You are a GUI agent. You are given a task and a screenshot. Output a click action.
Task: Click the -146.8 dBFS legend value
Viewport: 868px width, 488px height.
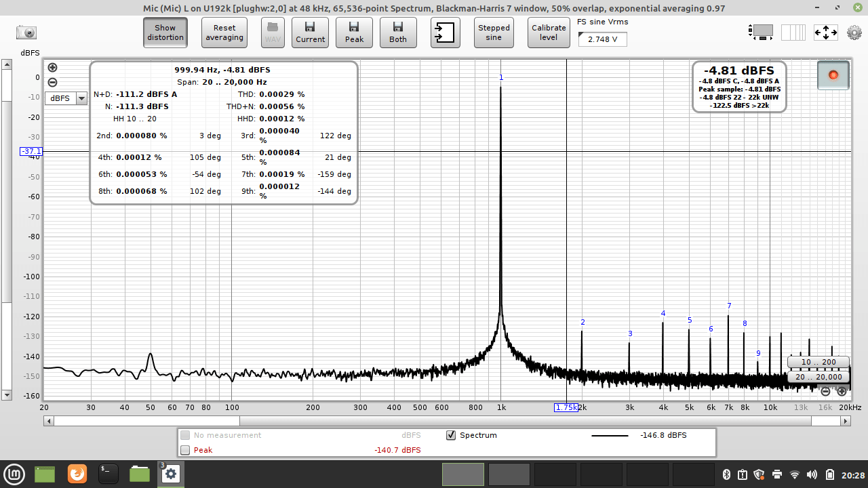663,435
